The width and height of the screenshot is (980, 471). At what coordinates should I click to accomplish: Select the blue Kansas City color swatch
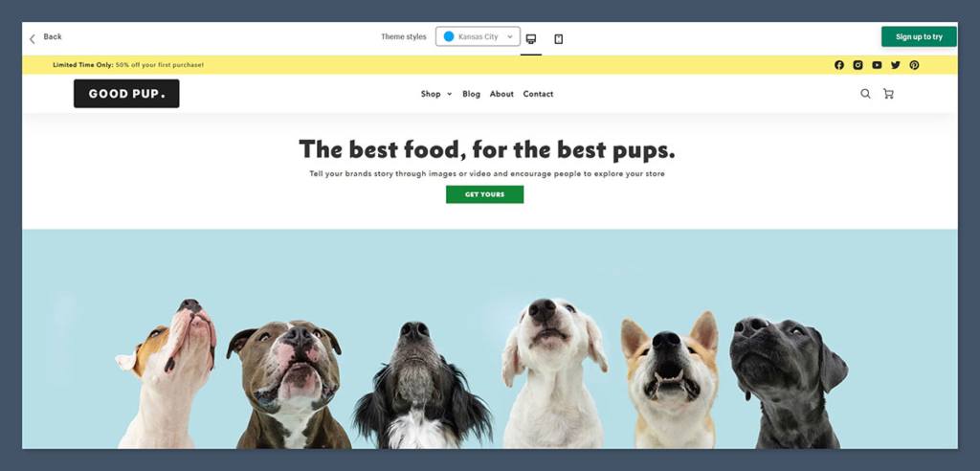[x=449, y=37]
